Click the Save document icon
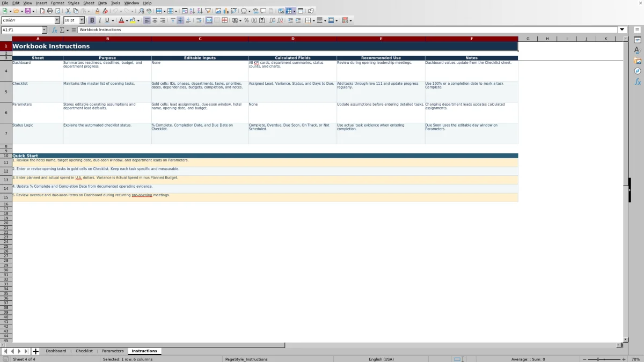644x362 pixels. (27, 11)
